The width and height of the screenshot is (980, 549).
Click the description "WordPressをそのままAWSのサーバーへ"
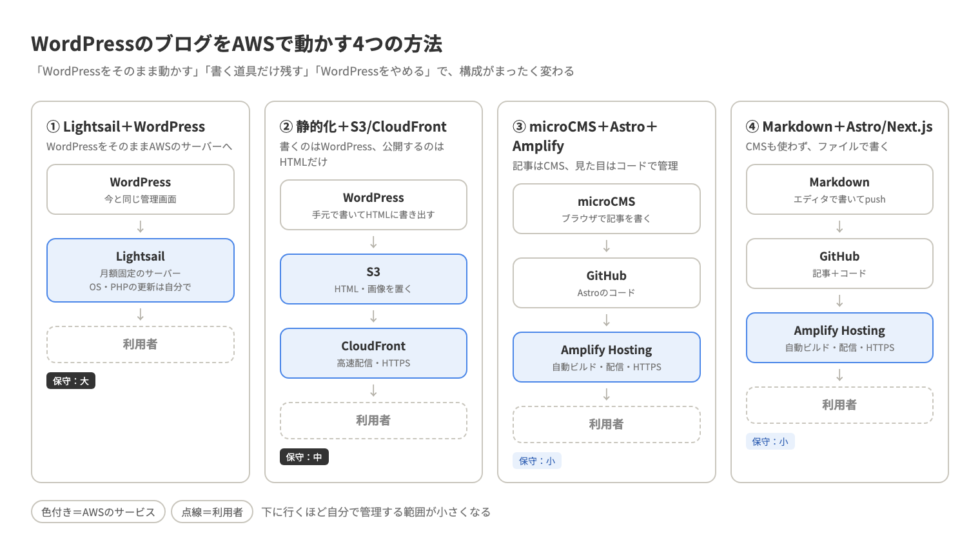139,146
